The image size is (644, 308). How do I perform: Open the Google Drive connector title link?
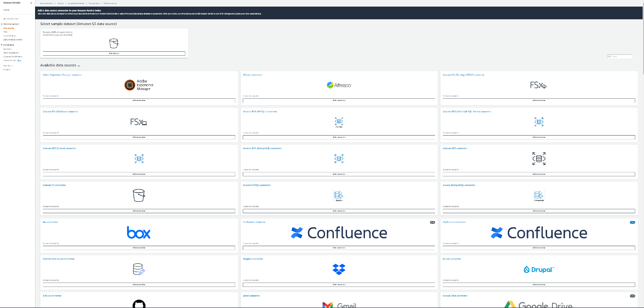tap(455, 296)
